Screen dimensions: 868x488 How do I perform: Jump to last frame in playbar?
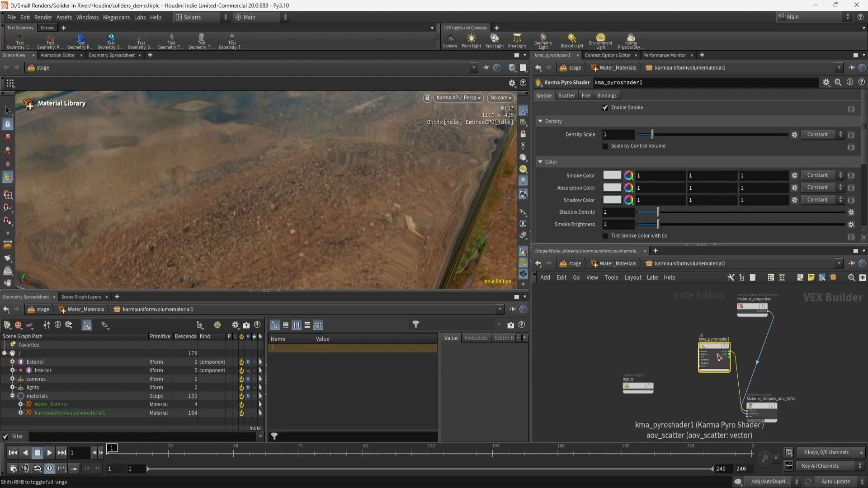tap(62, 452)
